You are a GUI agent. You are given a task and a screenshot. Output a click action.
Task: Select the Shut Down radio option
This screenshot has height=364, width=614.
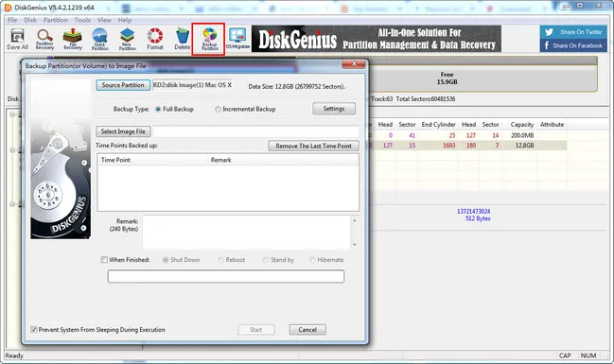(182, 259)
